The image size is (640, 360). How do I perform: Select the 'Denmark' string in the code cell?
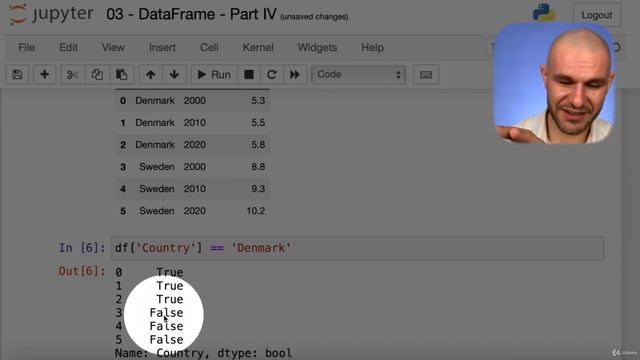click(261, 248)
